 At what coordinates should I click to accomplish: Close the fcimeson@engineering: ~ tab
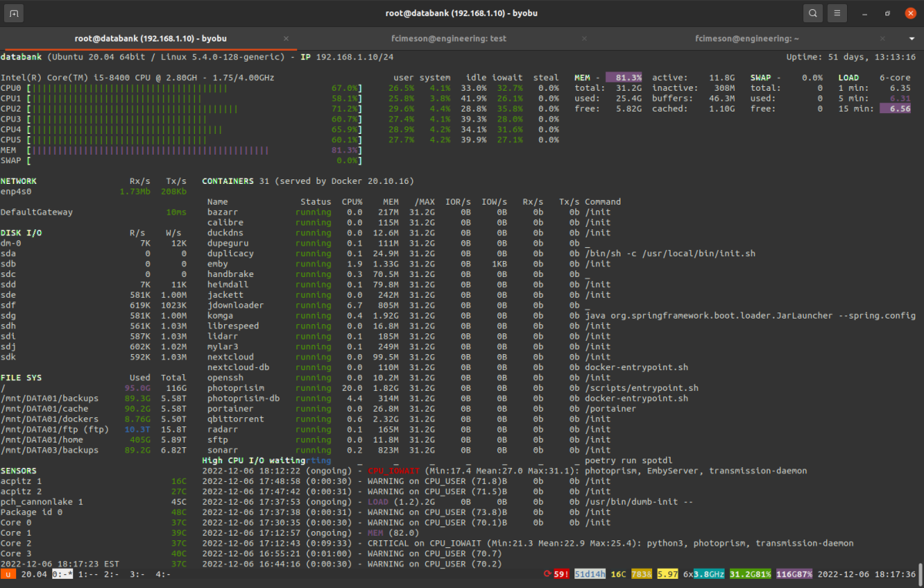pos(884,38)
